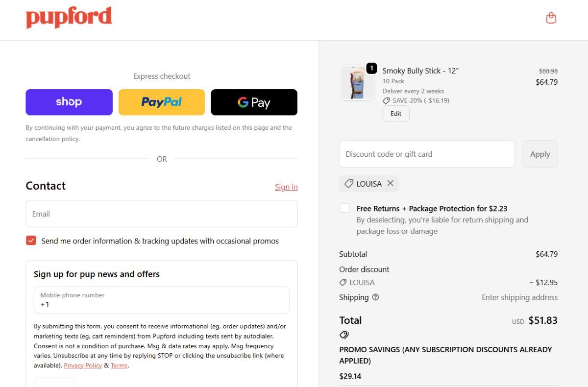Image resolution: width=588 pixels, height=387 pixels.
Task: Click the Smoky Bully Stick product thumbnail
Action: tap(356, 82)
